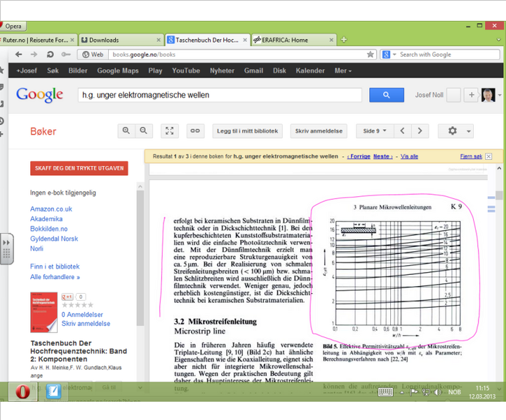Open Kalender from Google bar
Viewport: 506px width, 420px height.
point(310,71)
